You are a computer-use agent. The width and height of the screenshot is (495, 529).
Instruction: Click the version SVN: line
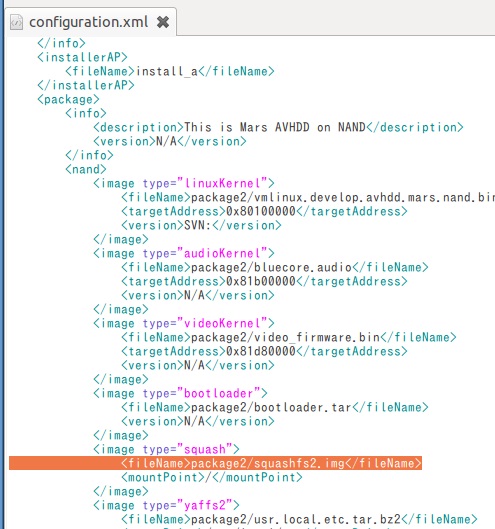tap(201, 225)
